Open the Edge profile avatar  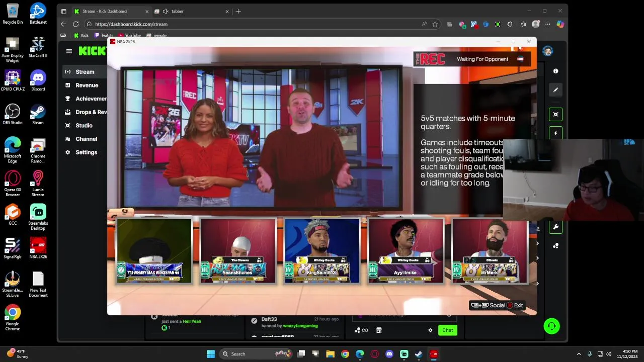click(536, 24)
